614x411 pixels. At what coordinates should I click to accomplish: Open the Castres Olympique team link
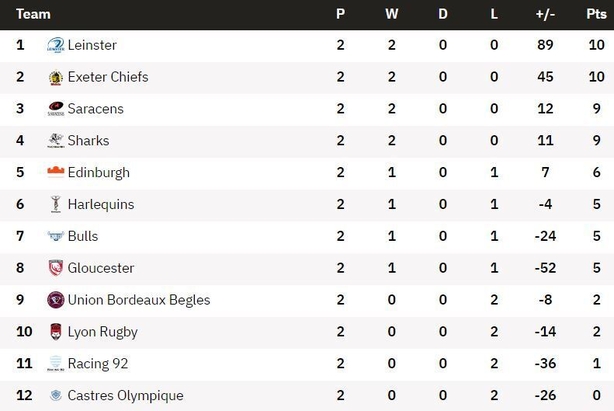[125, 395]
